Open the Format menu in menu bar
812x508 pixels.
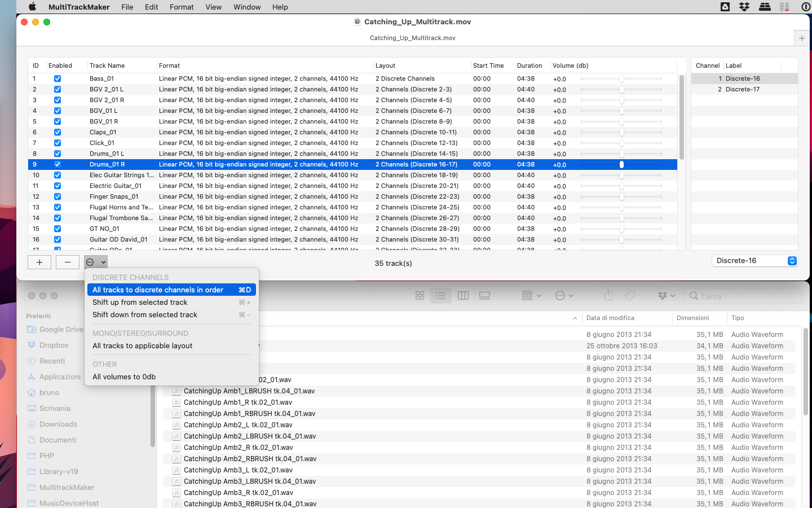pyautogui.click(x=182, y=7)
